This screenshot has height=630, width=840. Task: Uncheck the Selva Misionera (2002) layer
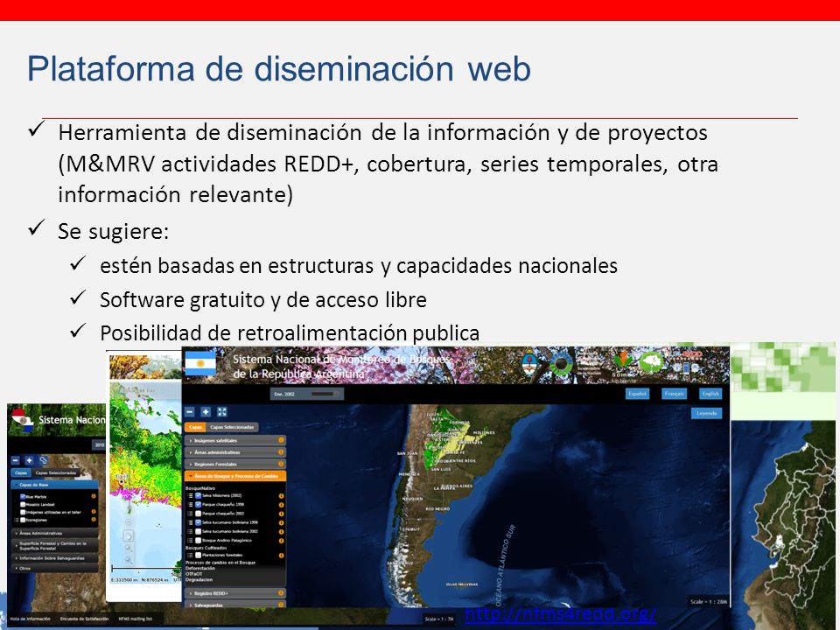(x=199, y=496)
